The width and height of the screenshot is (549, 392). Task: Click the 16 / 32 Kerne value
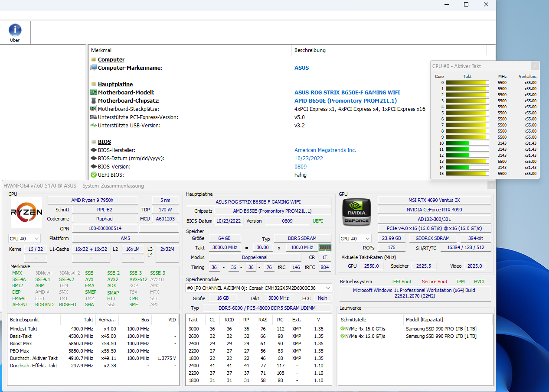coord(36,249)
